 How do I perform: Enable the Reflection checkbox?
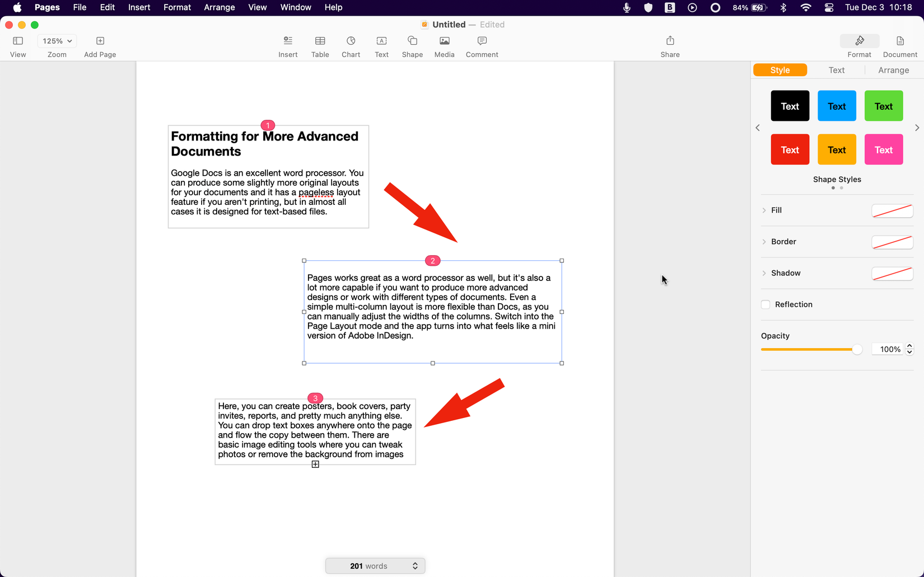click(766, 304)
